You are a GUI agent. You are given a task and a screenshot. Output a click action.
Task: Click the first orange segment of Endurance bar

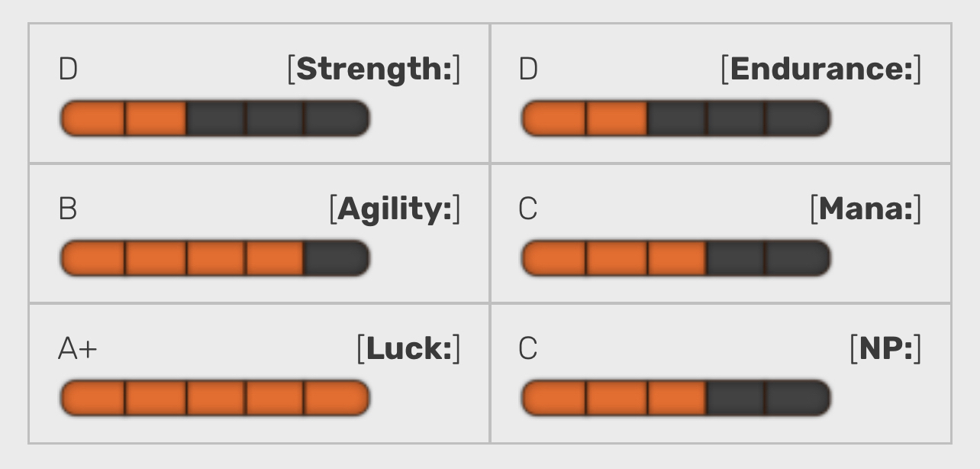(554, 118)
